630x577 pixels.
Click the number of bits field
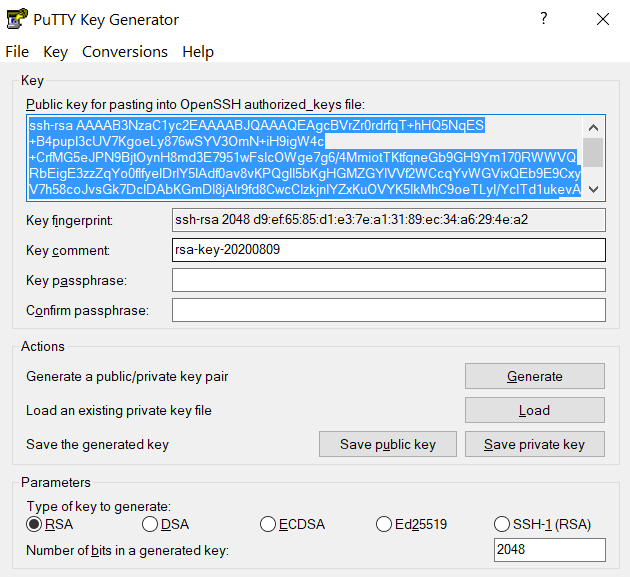(x=550, y=550)
